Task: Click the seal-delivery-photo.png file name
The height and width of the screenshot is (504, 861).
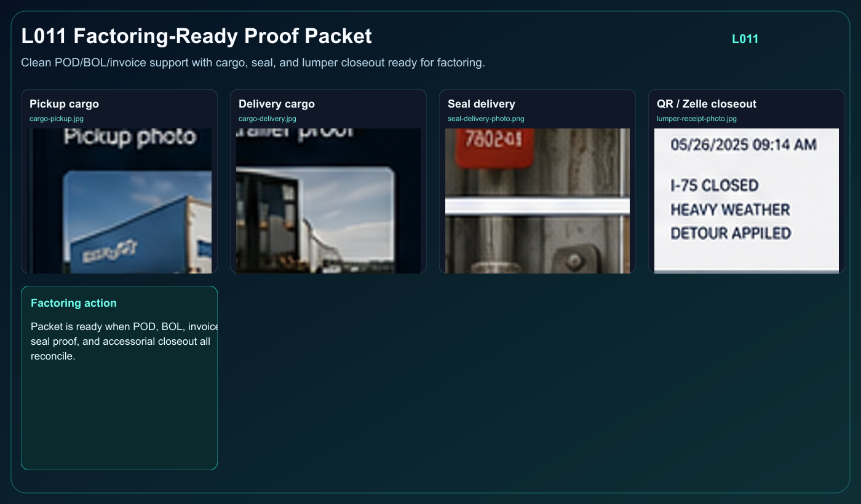Action: pyautogui.click(x=486, y=119)
